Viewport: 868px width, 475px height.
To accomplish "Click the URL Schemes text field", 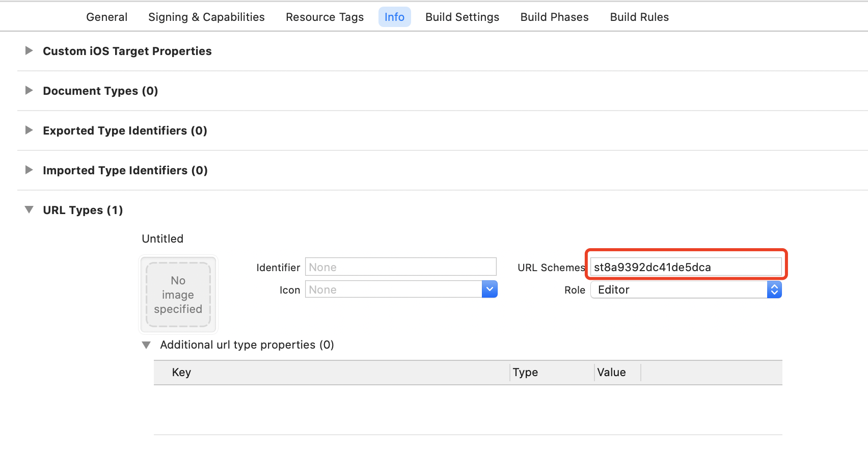I will (x=685, y=267).
